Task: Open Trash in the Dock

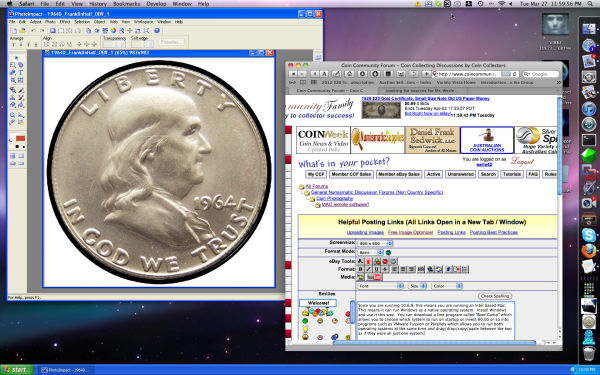Action: [589, 353]
